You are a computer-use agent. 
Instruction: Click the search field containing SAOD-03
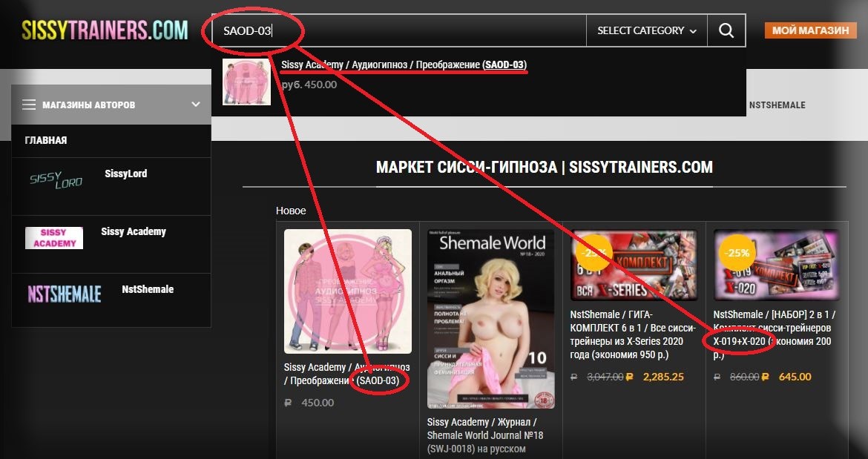[x=401, y=30]
